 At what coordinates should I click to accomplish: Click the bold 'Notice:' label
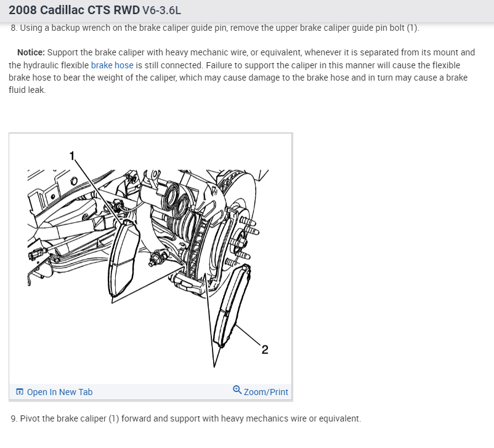coord(31,52)
